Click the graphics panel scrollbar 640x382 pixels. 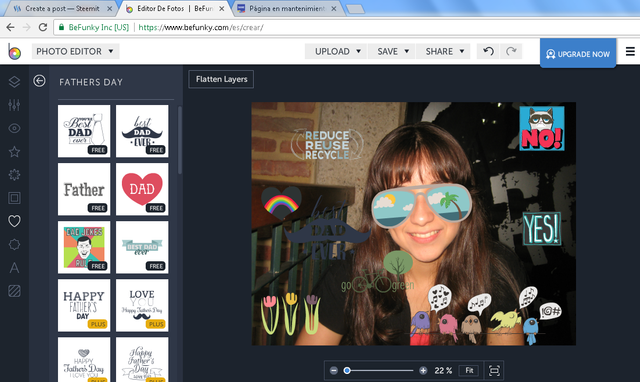(x=180, y=140)
